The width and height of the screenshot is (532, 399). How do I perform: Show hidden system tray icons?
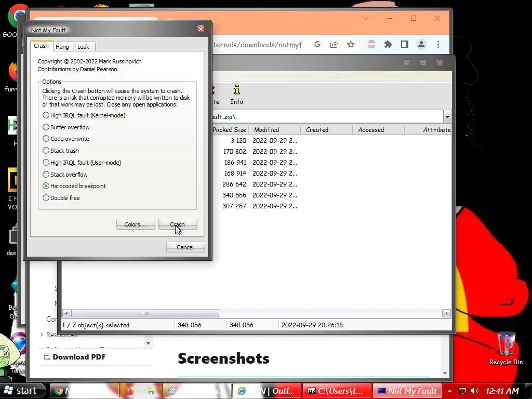tap(449, 391)
